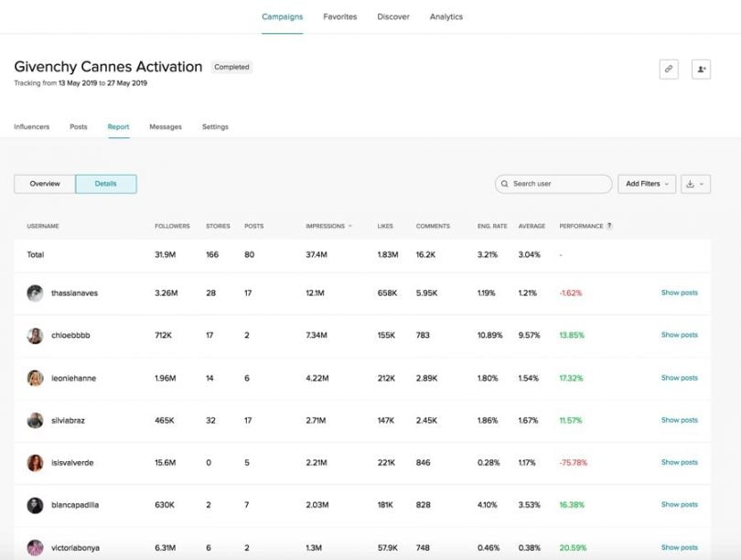Show posts for leoniehanne
Screen dimensions: 741x560
[x=680, y=378]
